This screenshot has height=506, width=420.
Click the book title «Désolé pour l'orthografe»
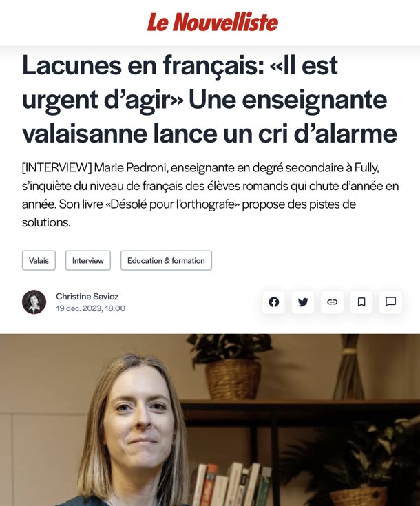pos(173,204)
